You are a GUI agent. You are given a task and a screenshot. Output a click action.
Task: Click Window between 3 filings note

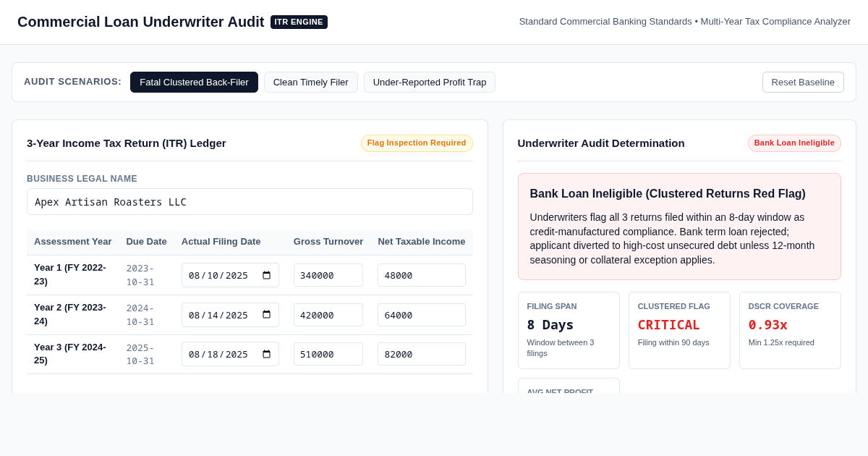click(x=561, y=347)
